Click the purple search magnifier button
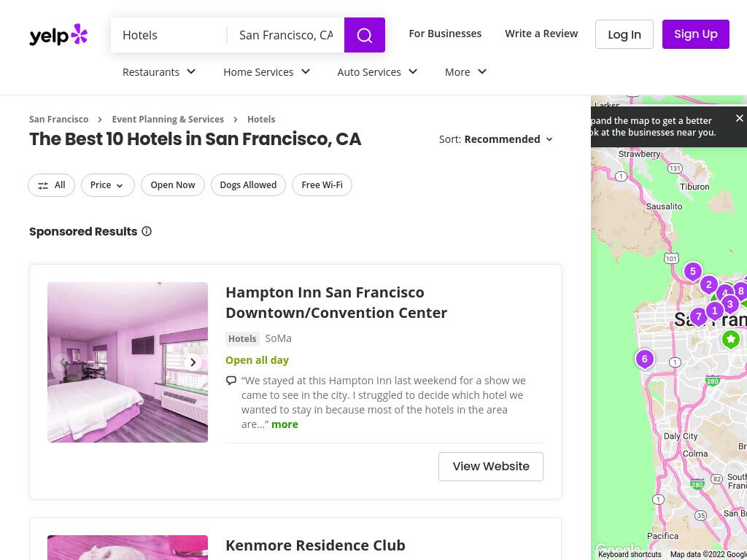Screen dimensions: 747x560 [365, 35]
